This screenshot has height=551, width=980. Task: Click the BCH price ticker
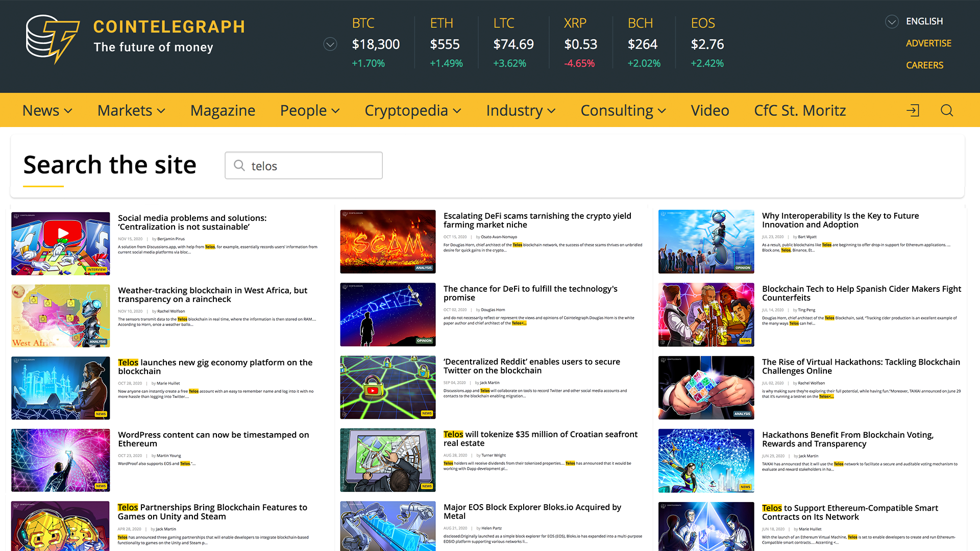pyautogui.click(x=644, y=43)
